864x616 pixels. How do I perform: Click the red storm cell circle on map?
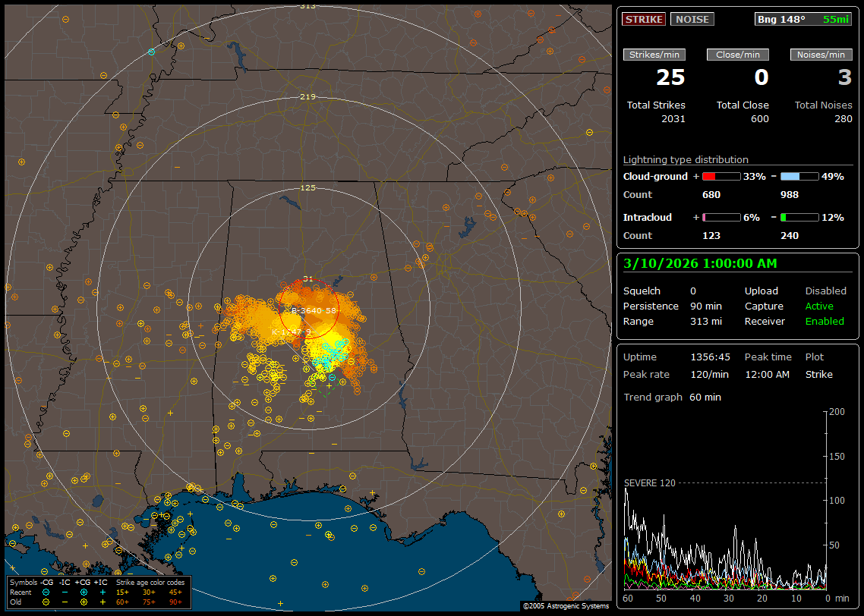point(310,308)
